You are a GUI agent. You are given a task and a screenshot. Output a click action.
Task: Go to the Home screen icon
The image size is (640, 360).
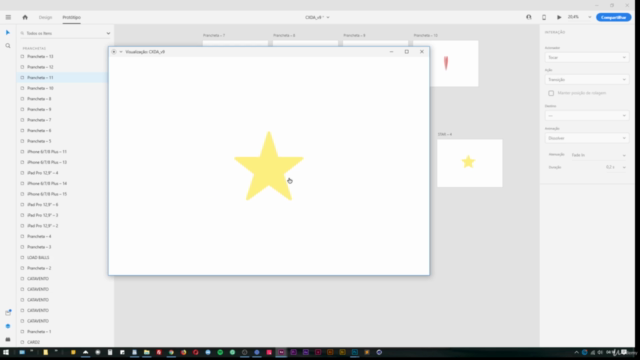click(25, 17)
